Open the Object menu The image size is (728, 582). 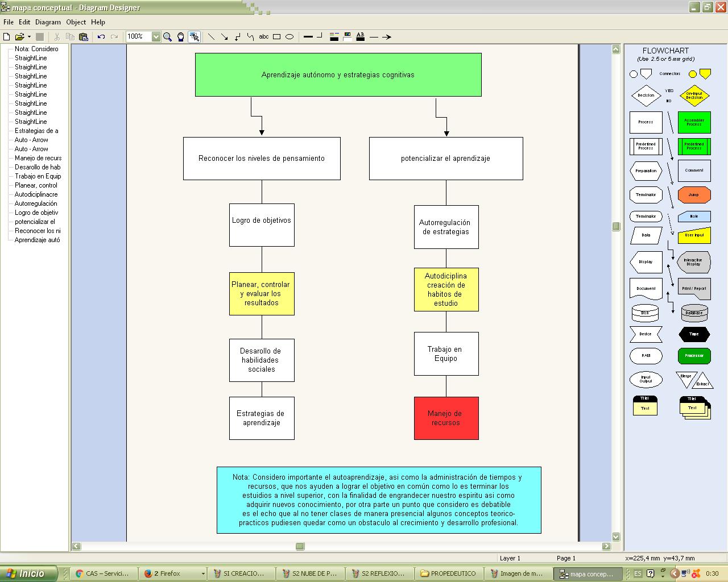pyautogui.click(x=76, y=22)
